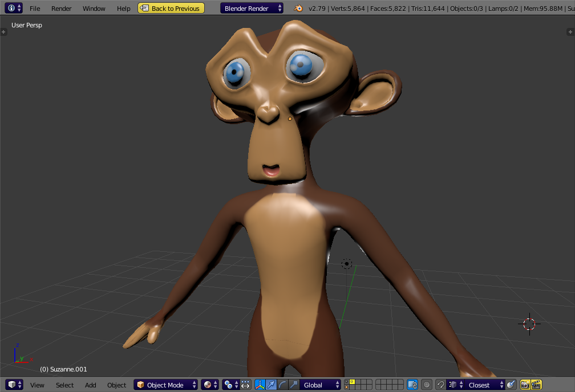Expand the left tool shelf plus handle
Viewport: 575px width, 392px height.
point(3,32)
